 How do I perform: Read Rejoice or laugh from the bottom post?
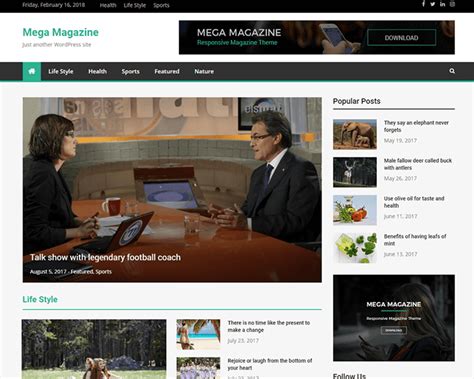270,364
